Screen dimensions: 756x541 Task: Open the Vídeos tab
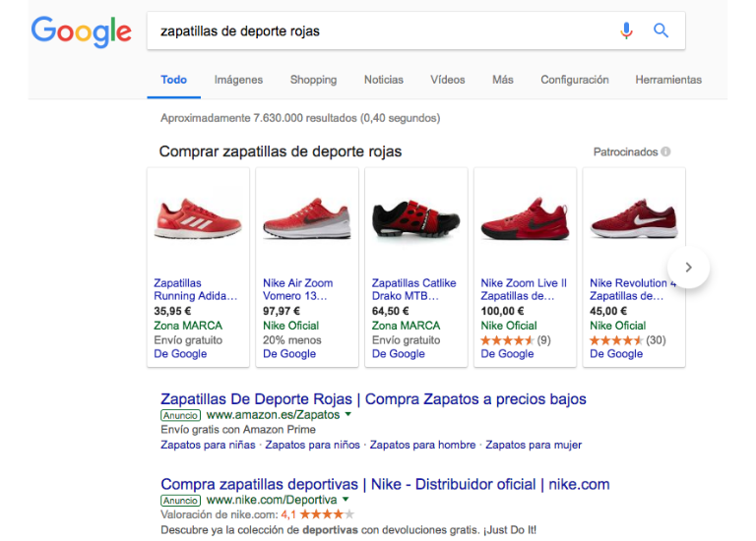click(448, 80)
